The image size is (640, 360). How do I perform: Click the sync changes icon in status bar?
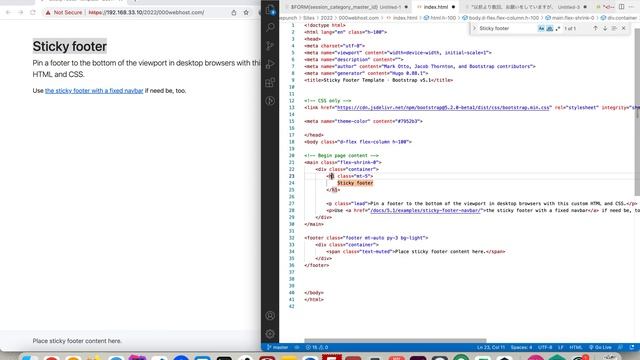click(297, 347)
